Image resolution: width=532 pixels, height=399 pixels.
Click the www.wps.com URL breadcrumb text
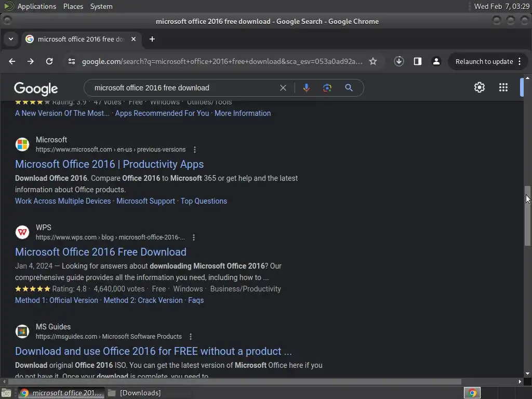(x=110, y=237)
